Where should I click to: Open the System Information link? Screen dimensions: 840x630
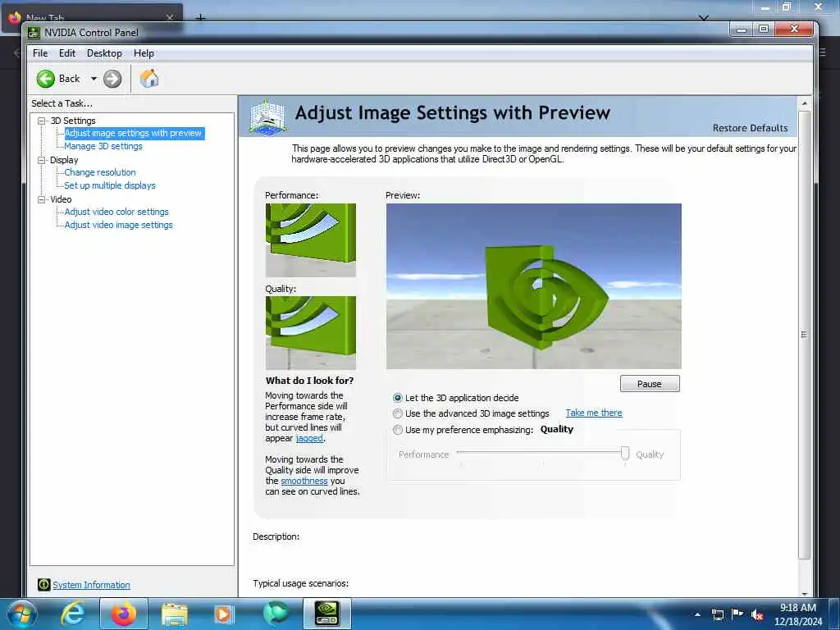click(91, 585)
